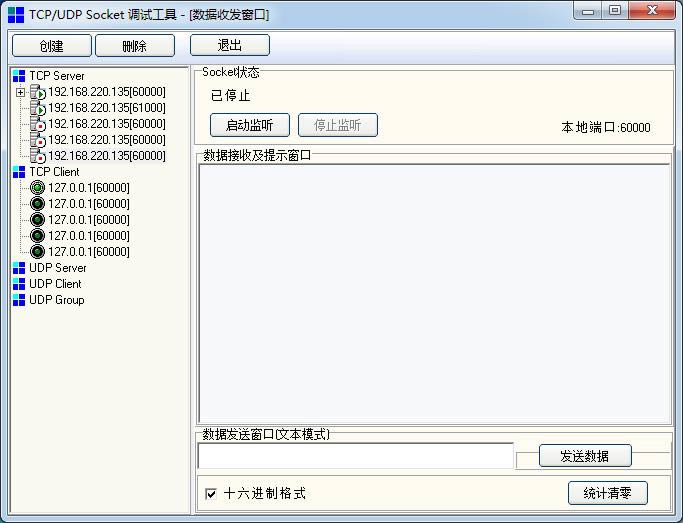The image size is (683, 523).
Task: Click inside the 数据接收及提示窗口 area
Action: pos(434,293)
